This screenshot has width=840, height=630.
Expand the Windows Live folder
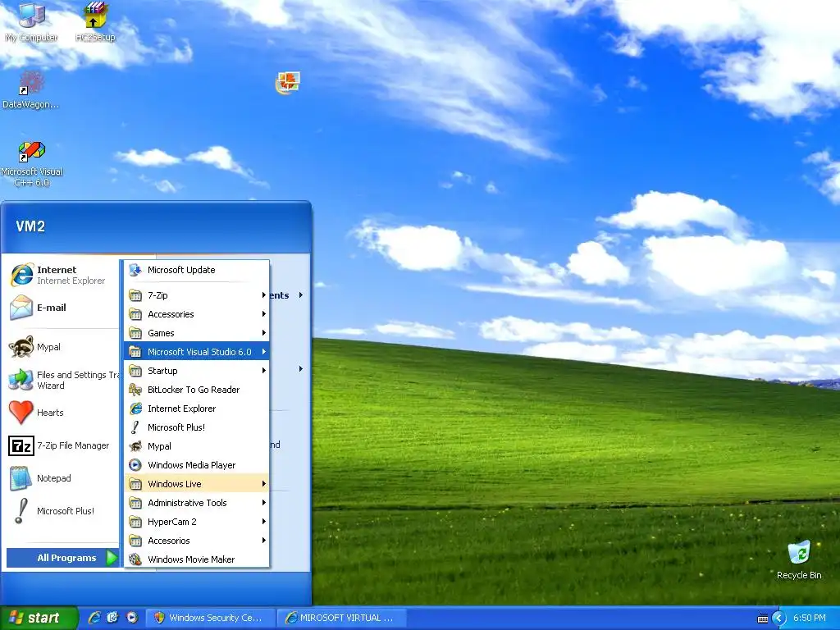(197, 484)
